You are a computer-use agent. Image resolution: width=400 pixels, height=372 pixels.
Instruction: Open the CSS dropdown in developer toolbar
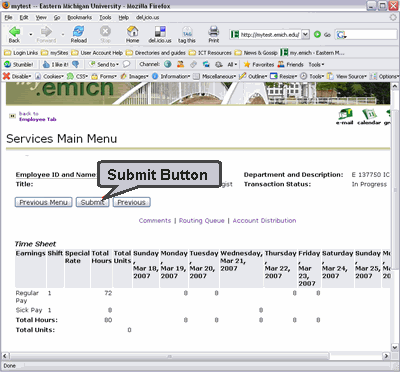(x=77, y=76)
